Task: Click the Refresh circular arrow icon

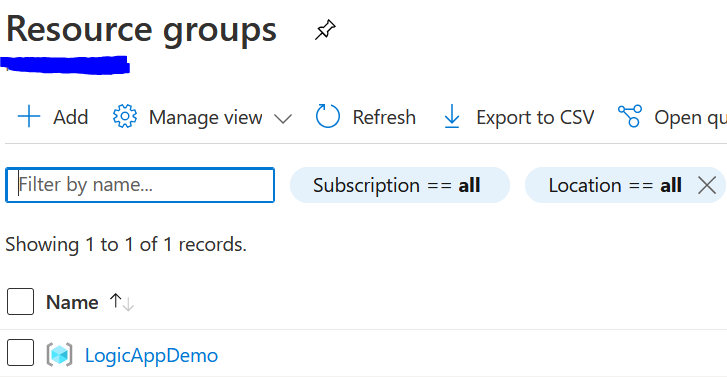Action: click(328, 116)
